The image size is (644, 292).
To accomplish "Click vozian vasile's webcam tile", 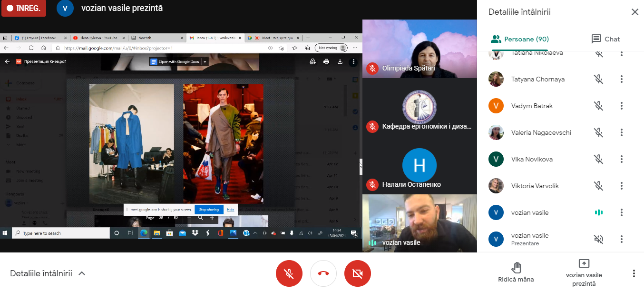I will coord(420,223).
